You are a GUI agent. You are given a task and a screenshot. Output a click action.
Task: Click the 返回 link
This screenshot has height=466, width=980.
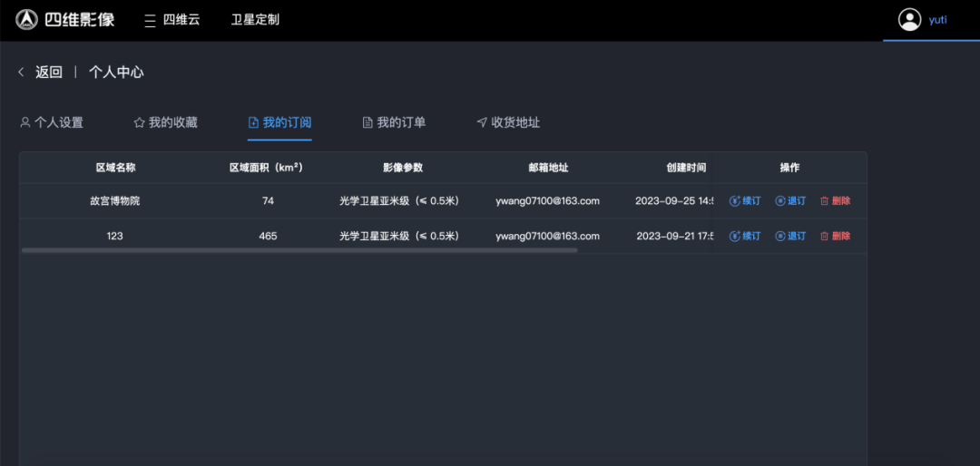(49, 73)
